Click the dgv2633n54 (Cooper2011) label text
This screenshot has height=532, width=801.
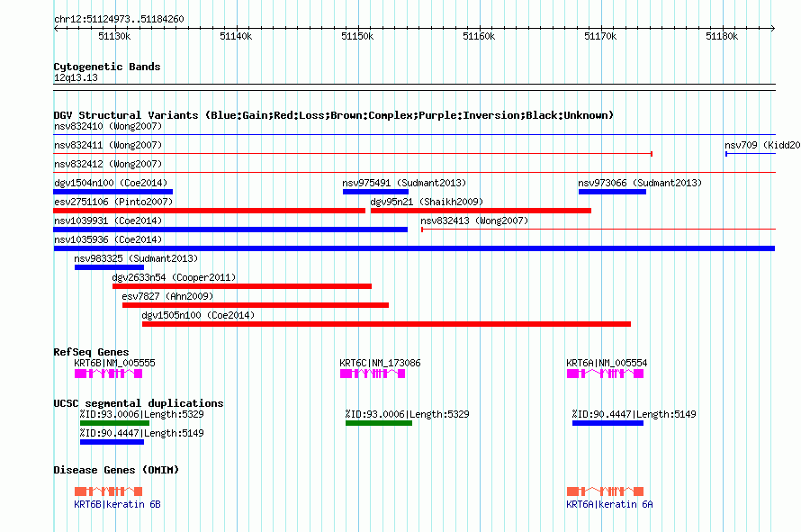pos(174,277)
